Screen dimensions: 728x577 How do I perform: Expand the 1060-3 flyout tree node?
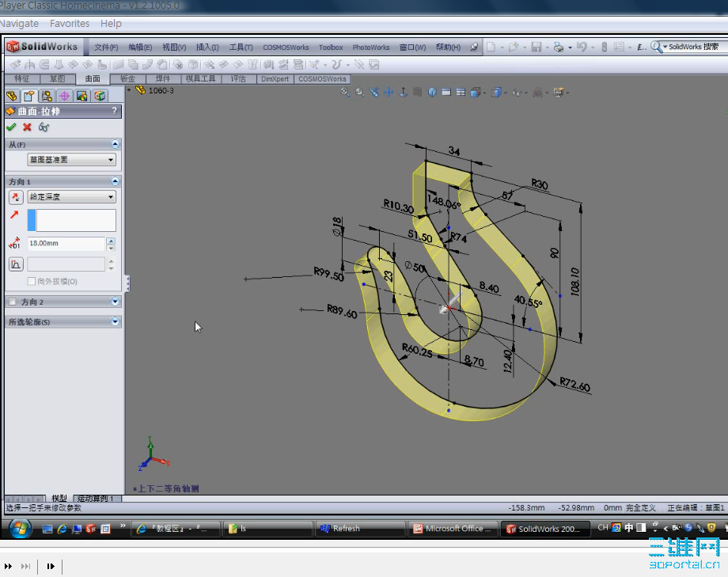[x=129, y=90]
